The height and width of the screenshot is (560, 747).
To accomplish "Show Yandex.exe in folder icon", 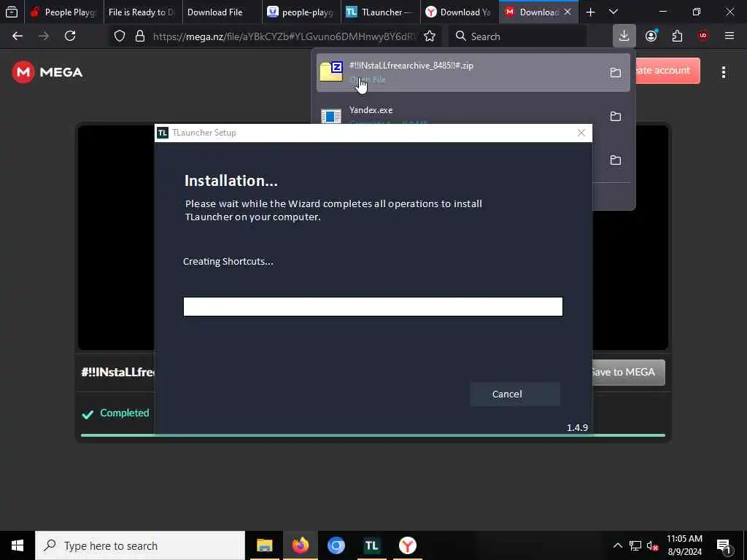I will tap(616, 116).
